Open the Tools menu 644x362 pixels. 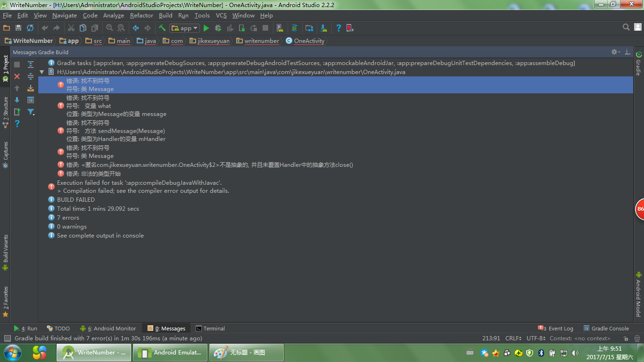click(x=202, y=16)
